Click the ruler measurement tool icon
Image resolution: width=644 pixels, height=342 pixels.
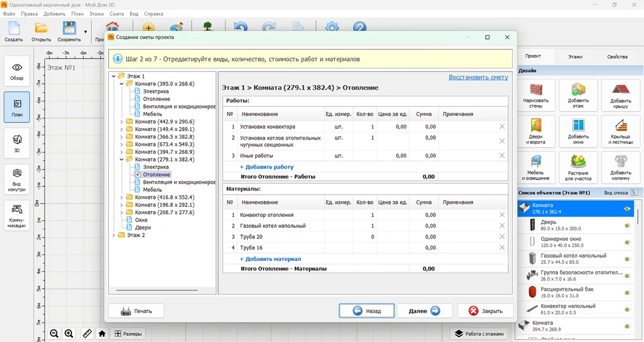[x=87, y=333]
